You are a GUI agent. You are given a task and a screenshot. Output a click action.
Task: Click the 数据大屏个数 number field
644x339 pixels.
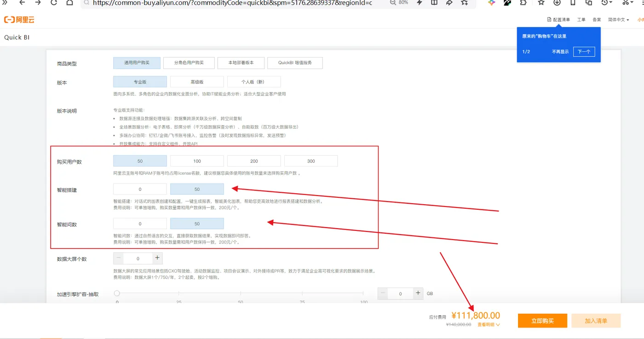point(138,259)
